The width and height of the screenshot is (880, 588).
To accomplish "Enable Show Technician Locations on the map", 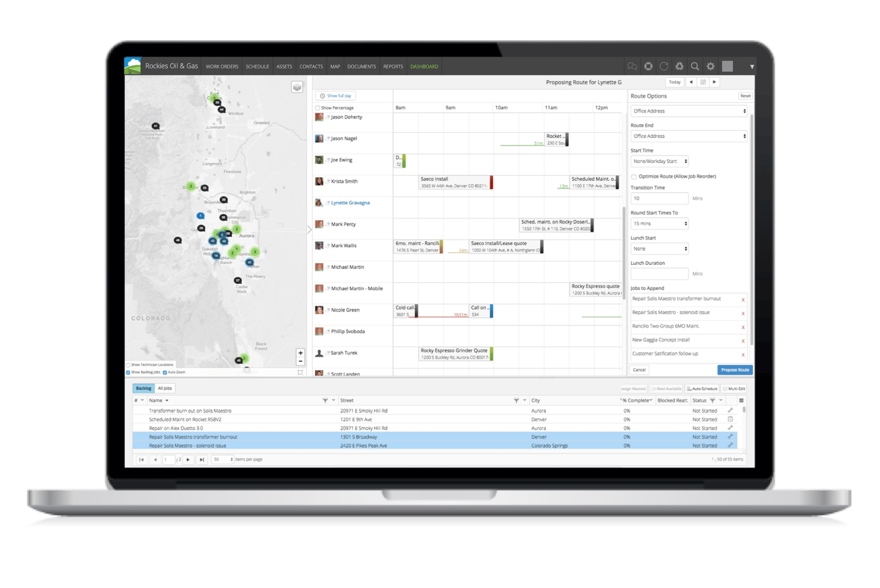I will click(128, 365).
